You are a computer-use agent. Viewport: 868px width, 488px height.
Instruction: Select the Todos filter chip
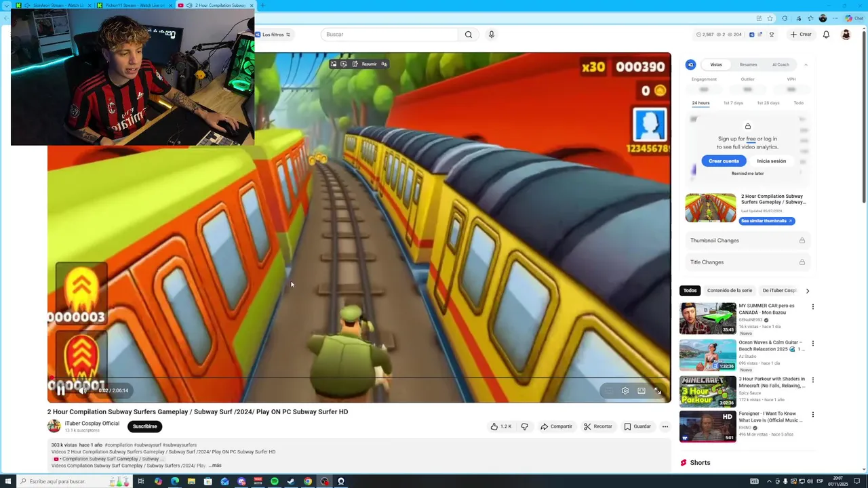coord(690,291)
